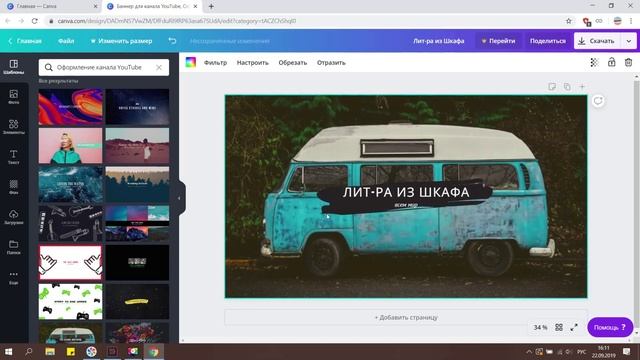Open the Папки folders panel
This screenshot has height=360, width=640.
pyautogui.click(x=13, y=247)
